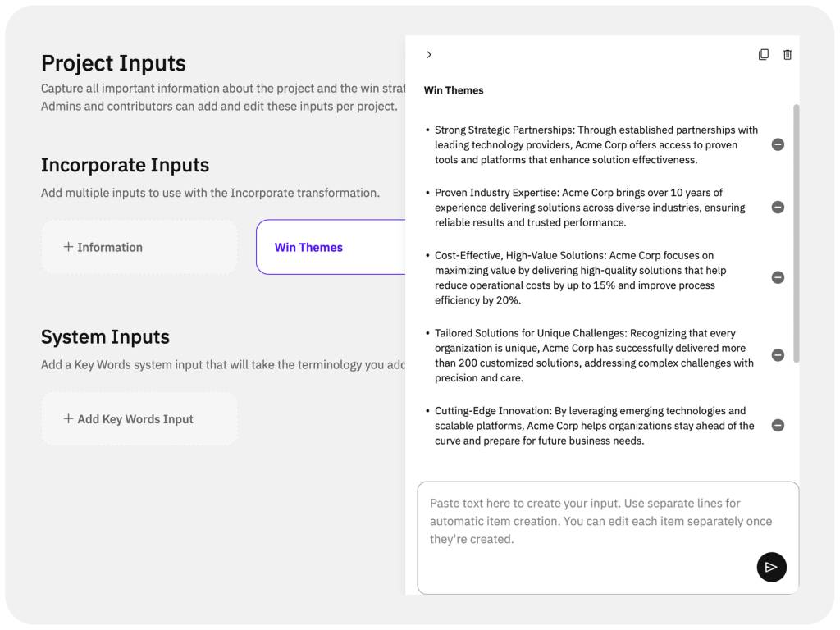Viewport: 840px width, 630px height.
Task: Select the Proven Industry Expertise bullet text
Action: [590, 208]
